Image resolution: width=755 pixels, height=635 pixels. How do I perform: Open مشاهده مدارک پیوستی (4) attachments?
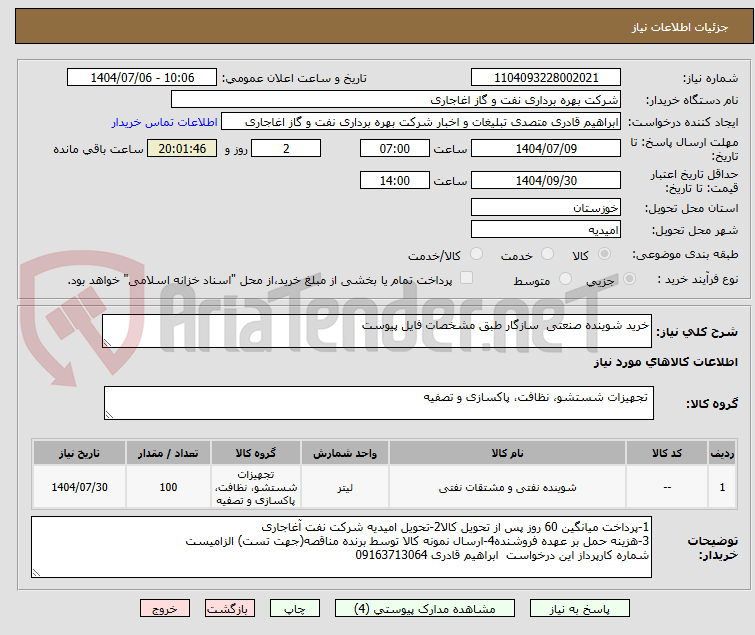(425, 609)
